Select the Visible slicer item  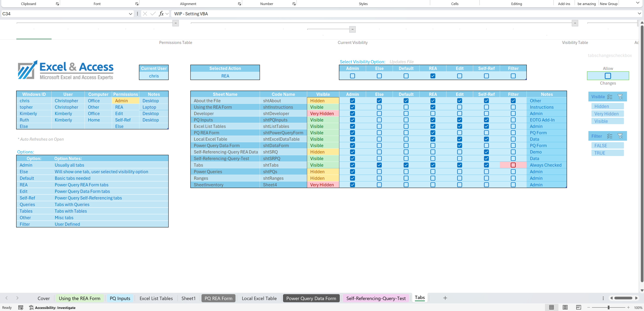tap(608, 121)
